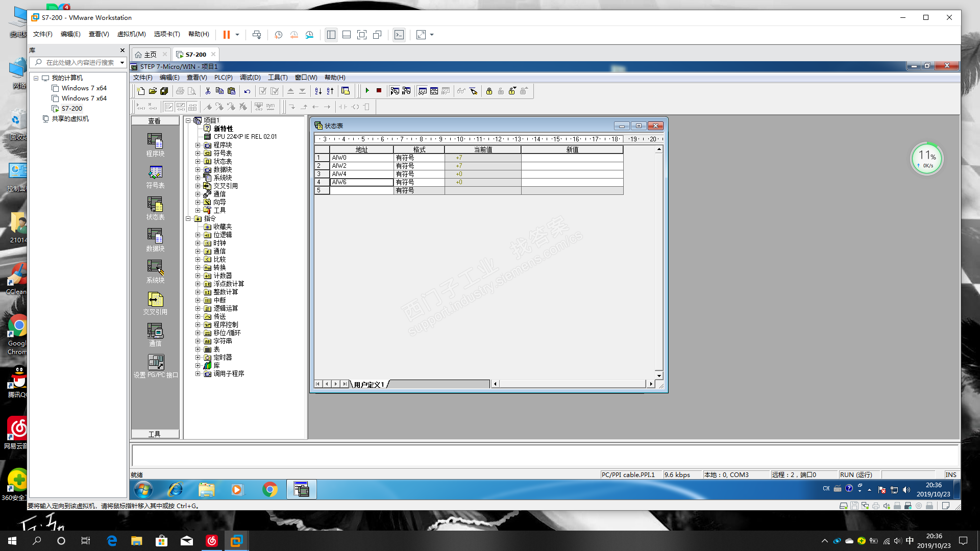Image resolution: width=980 pixels, height=551 pixels.
Task: Click the 新值 cell for AIW0
Action: pos(572,158)
